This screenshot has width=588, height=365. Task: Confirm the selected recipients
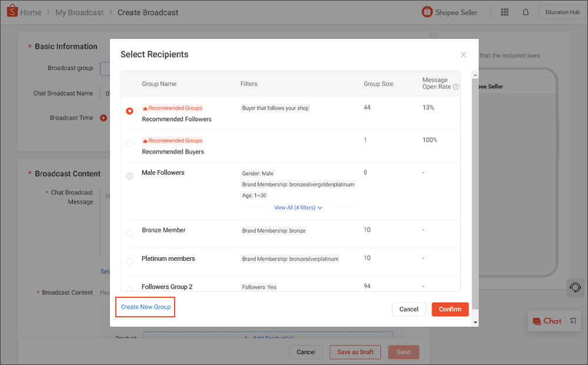click(450, 309)
